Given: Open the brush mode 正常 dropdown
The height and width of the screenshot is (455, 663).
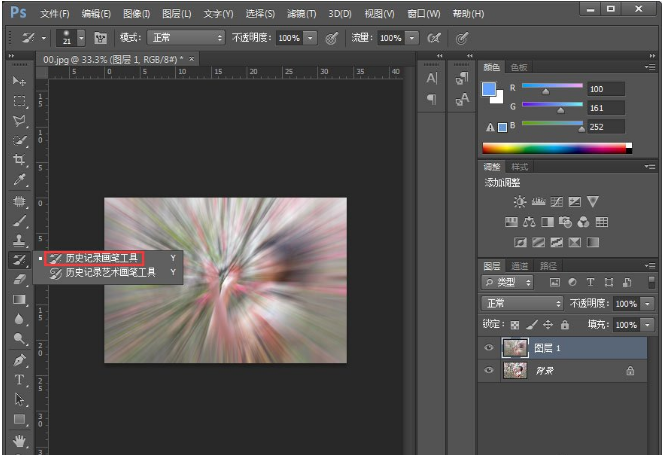Looking at the screenshot, I should (186, 38).
